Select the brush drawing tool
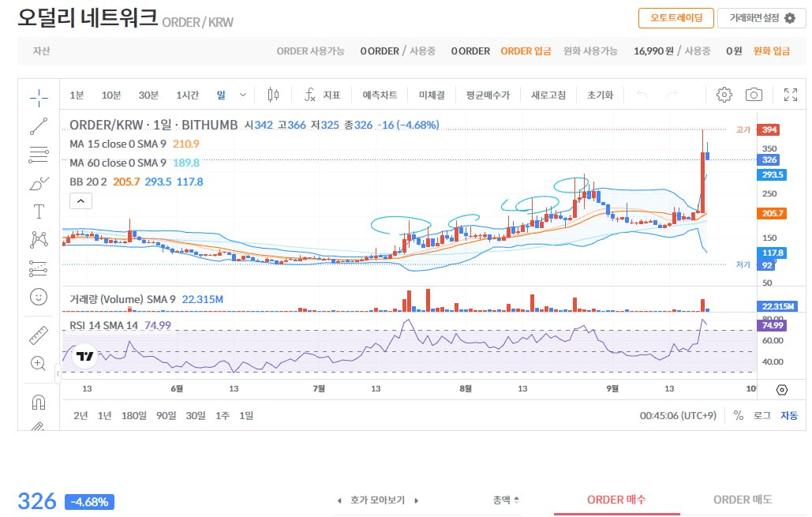This screenshot has width=812, height=517. pyautogui.click(x=39, y=183)
